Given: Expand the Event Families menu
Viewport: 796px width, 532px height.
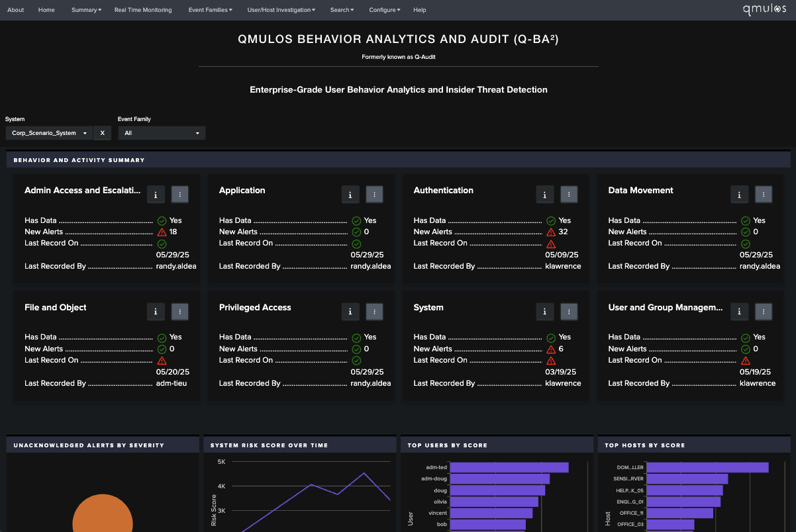Looking at the screenshot, I should [211, 10].
